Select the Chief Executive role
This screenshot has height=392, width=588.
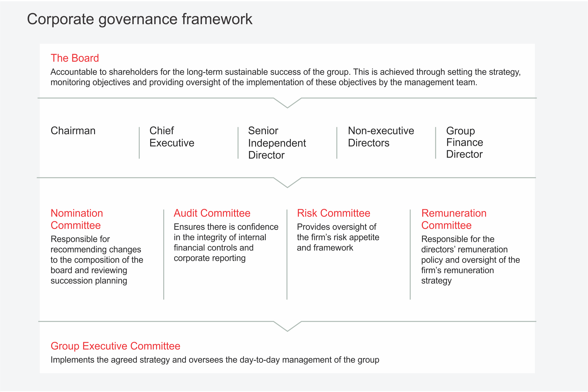click(x=172, y=137)
